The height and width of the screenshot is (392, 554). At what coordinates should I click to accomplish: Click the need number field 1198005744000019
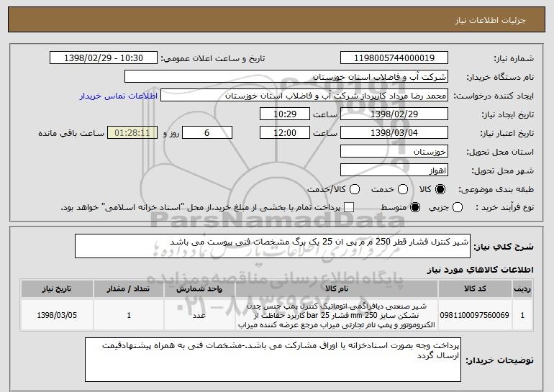[x=394, y=58]
